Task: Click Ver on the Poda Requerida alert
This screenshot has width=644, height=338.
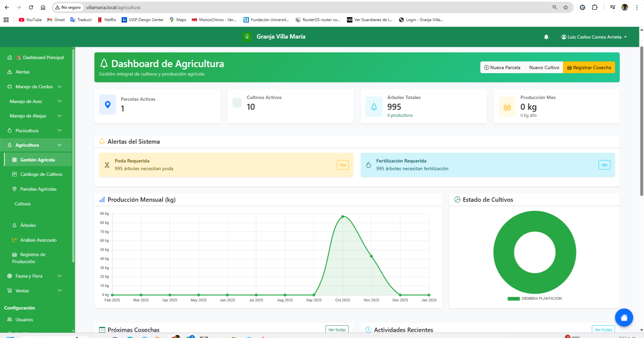Action: [x=342, y=165]
